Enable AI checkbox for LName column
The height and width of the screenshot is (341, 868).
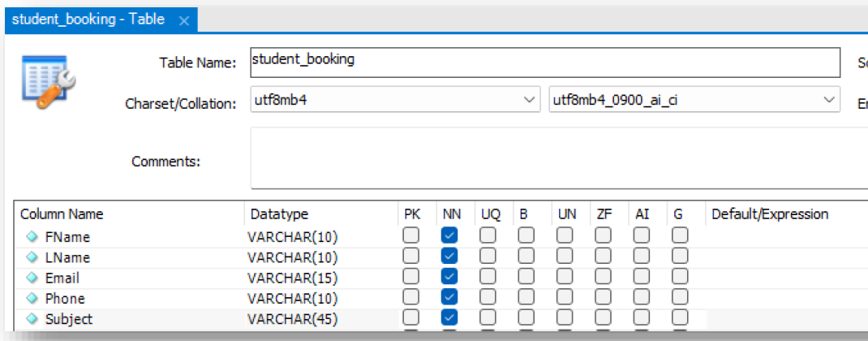(642, 257)
